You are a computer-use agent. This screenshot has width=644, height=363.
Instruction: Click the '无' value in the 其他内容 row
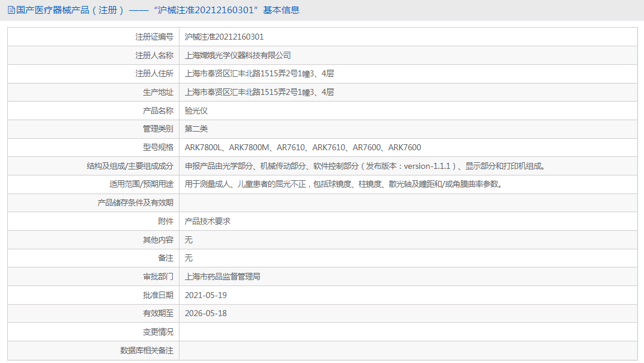188,240
